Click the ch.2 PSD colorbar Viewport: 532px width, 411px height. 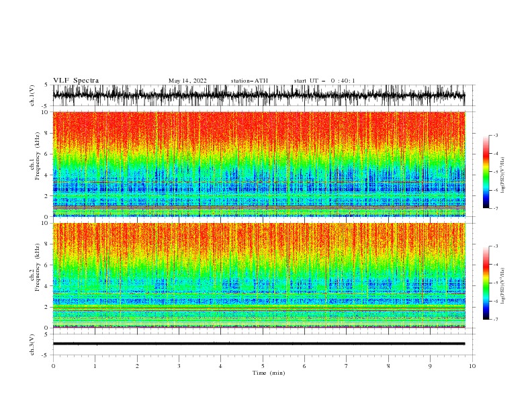(x=486, y=283)
